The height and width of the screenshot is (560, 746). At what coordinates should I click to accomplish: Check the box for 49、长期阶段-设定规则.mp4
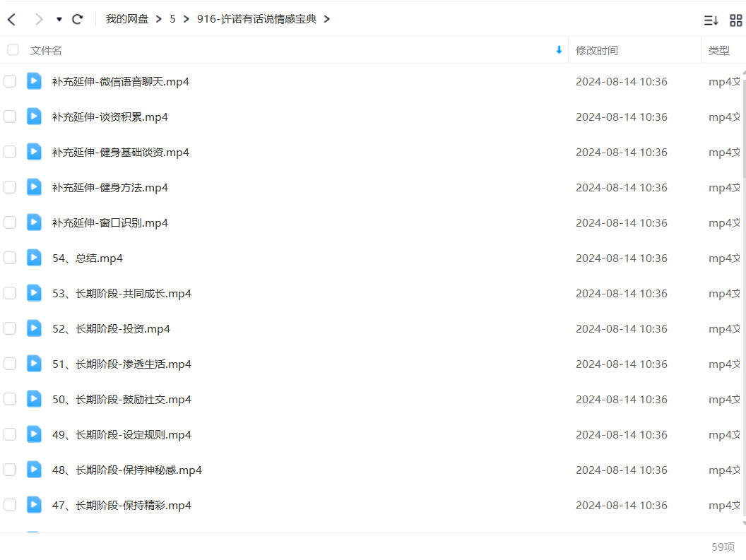(x=10, y=434)
